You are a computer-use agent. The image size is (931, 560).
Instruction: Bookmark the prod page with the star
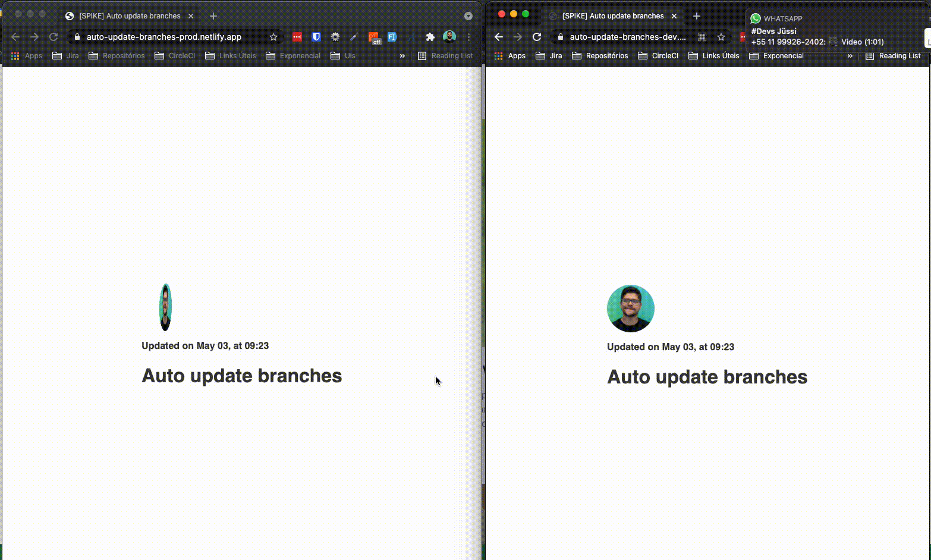(273, 37)
